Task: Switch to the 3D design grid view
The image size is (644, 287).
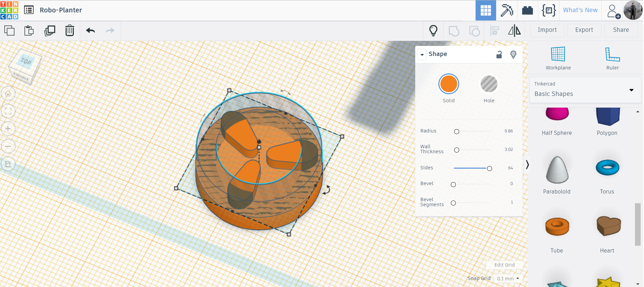Action: 486,10
